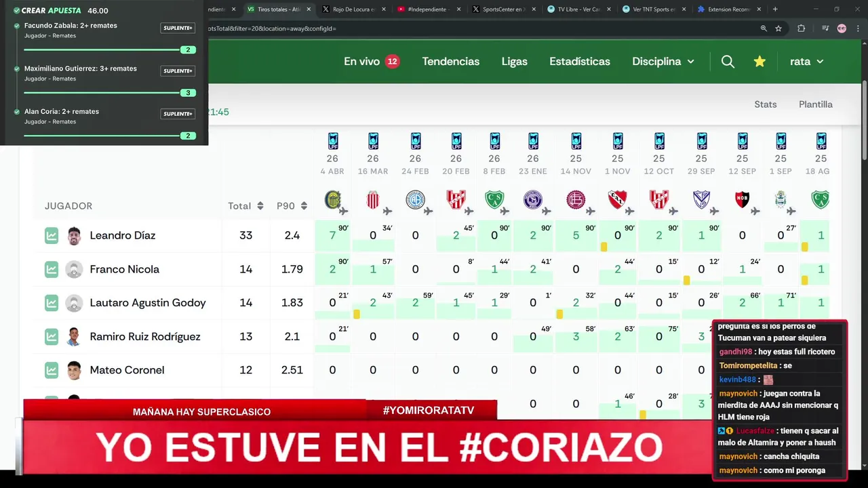
Task: Sort the table by P90 column
Action: click(292, 206)
